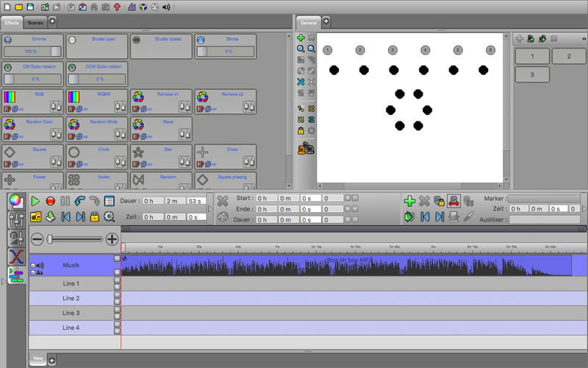
Task: Zoom in on the fixture viewer
Action: click(301, 49)
